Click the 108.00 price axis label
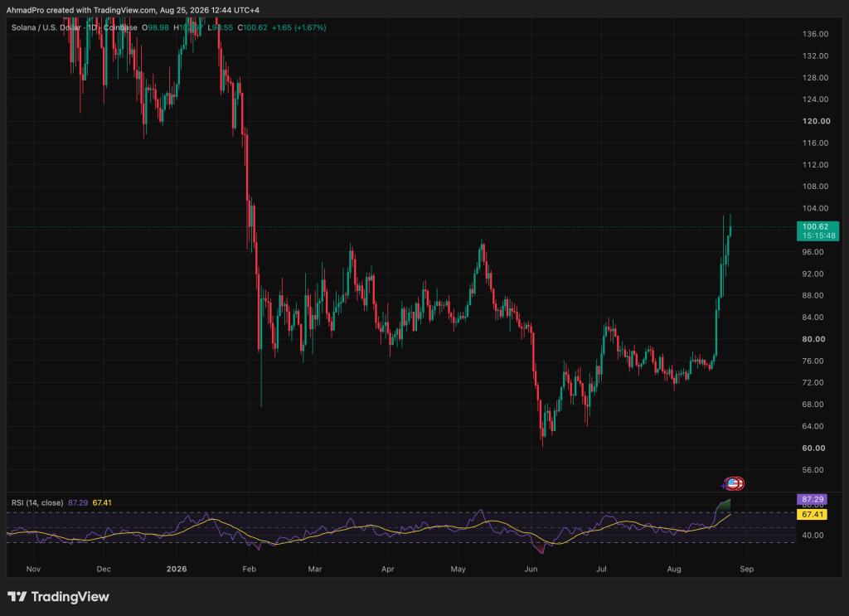 coord(815,187)
